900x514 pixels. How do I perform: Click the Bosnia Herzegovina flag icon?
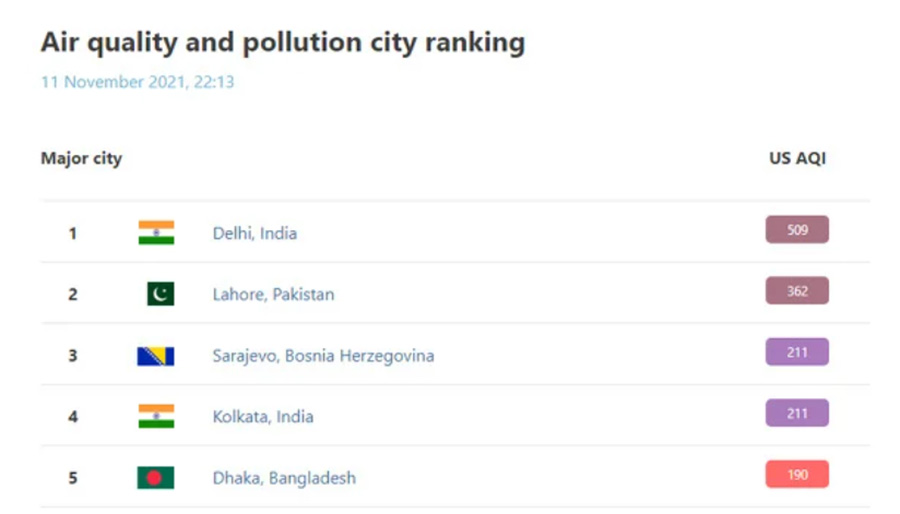[156, 356]
